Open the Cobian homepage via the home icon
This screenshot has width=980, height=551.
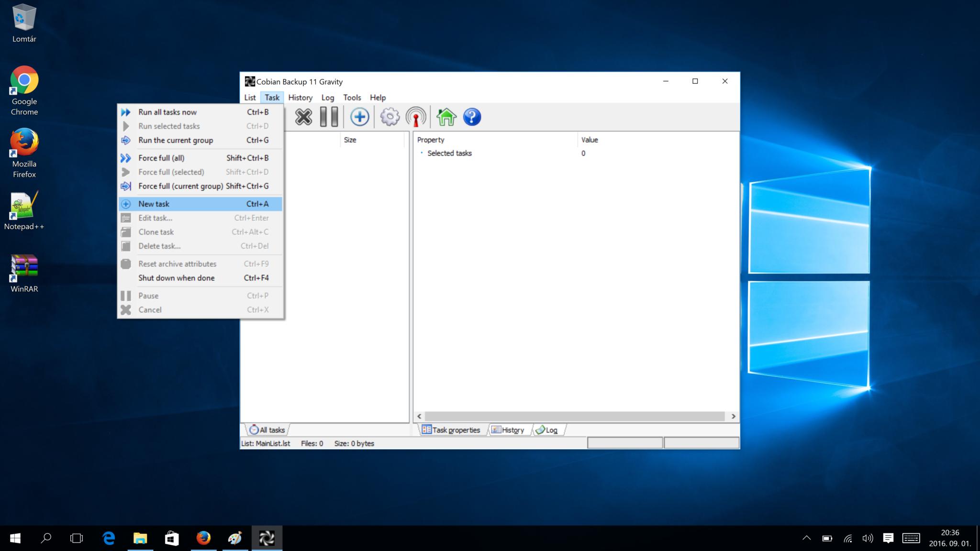coord(445,116)
